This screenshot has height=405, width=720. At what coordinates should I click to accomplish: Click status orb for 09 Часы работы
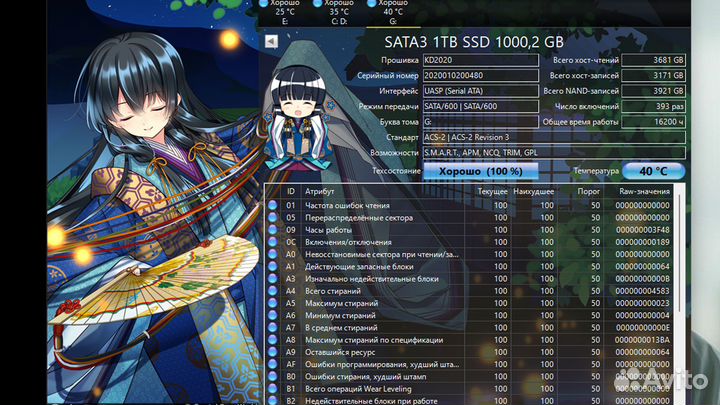[x=273, y=230]
